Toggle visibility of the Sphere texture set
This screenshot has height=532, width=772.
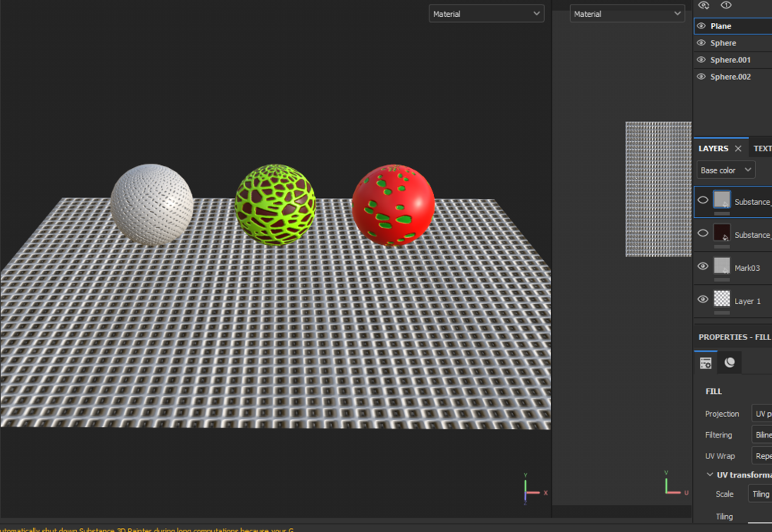(x=701, y=43)
